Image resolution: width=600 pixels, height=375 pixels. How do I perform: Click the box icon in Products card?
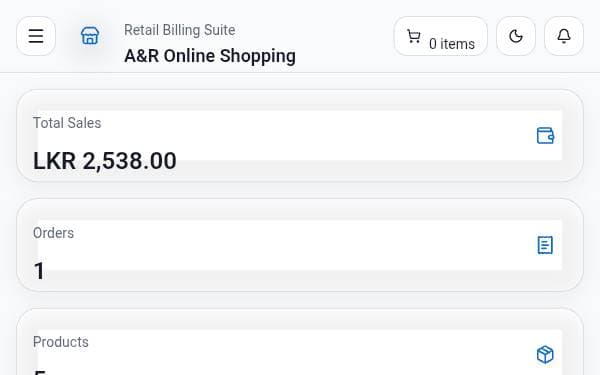(x=545, y=354)
